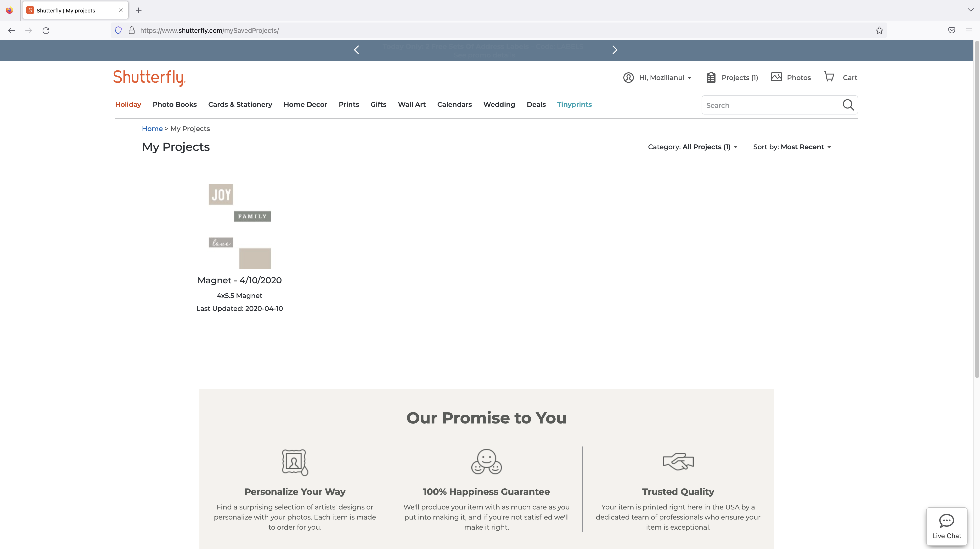Open Sort by Most Recent dropdown
This screenshot has height=549, width=980.
pyautogui.click(x=792, y=147)
